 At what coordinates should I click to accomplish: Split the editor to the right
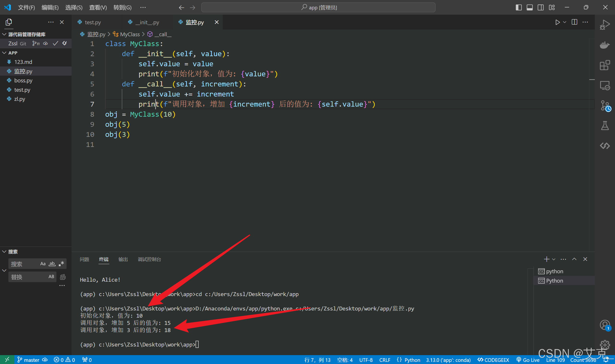pos(574,22)
